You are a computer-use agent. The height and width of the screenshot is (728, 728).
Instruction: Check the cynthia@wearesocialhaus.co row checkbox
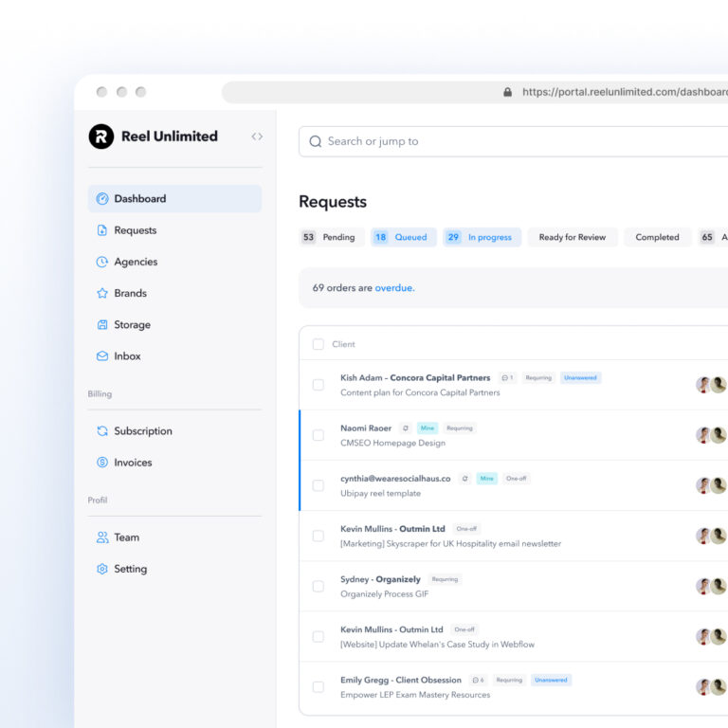pos(318,485)
